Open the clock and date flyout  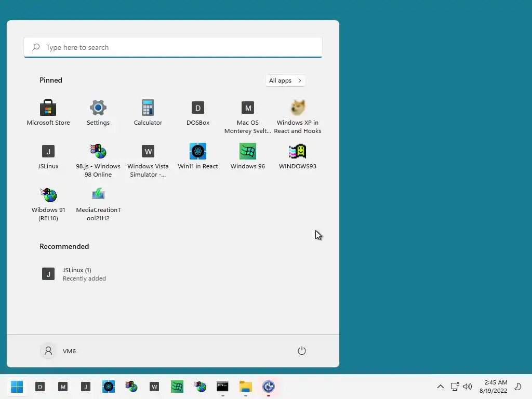(x=494, y=387)
